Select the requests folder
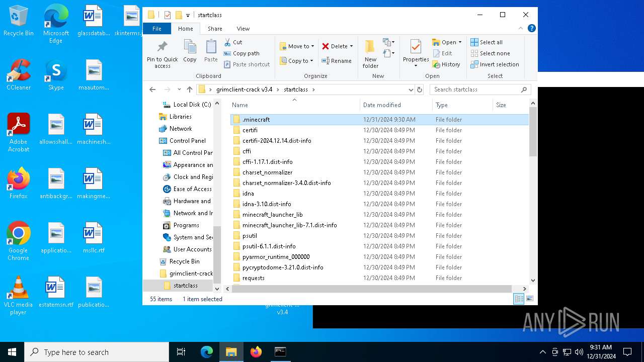Viewport: 644px width, 362px height. (379, 278)
